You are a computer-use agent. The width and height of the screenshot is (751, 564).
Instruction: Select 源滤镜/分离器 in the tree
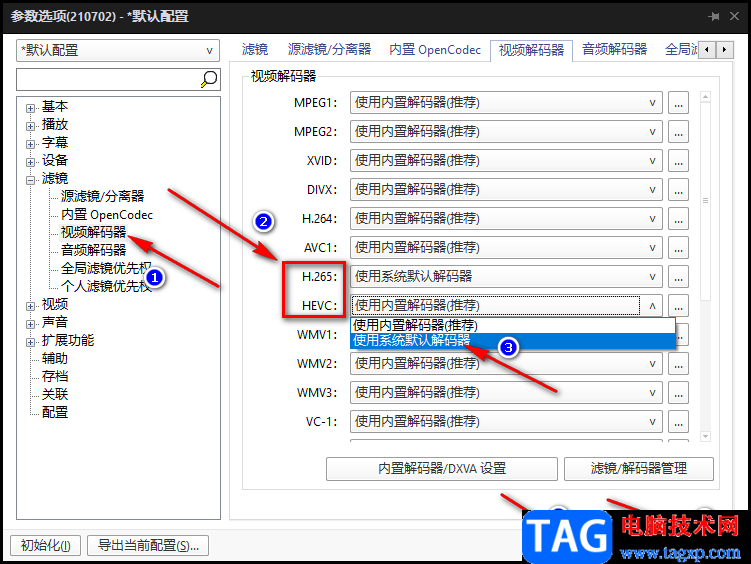[x=102, y=196]
